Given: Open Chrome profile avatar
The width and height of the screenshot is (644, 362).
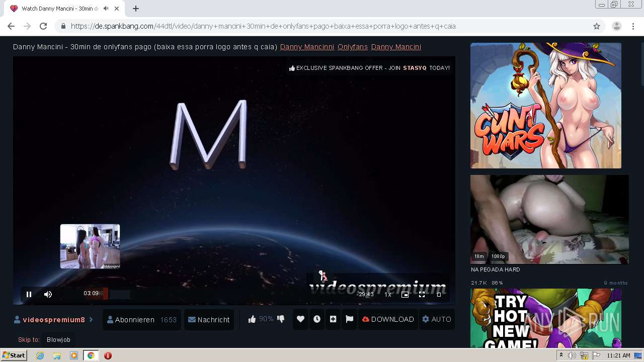Looking at the screenshot, I should point(617,26).
